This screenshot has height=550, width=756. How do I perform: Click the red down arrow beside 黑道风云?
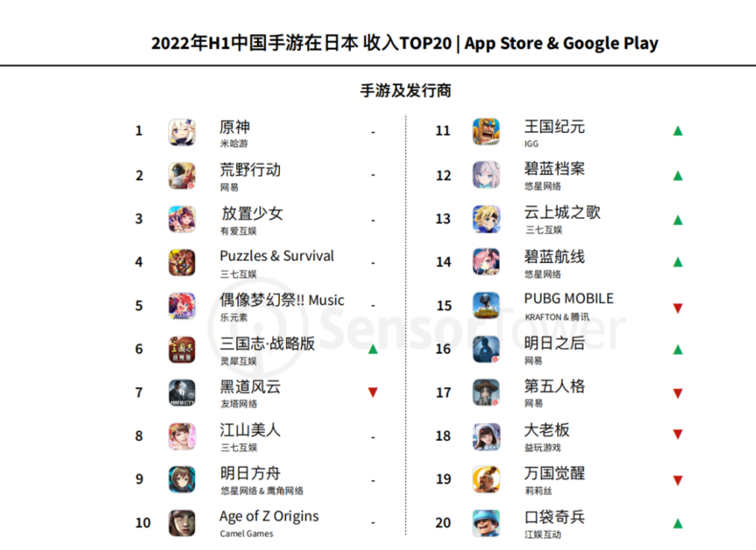[373, 393]
